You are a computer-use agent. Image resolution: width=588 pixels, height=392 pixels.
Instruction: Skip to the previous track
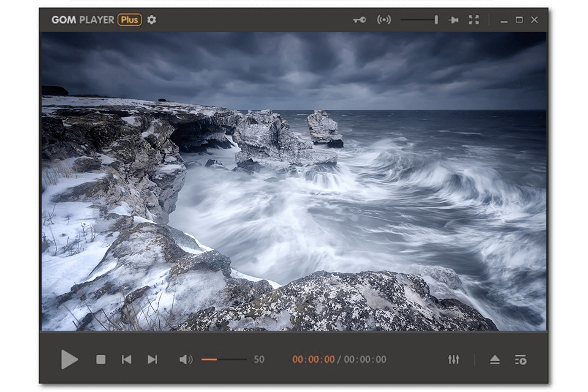[x=127, y=360]
